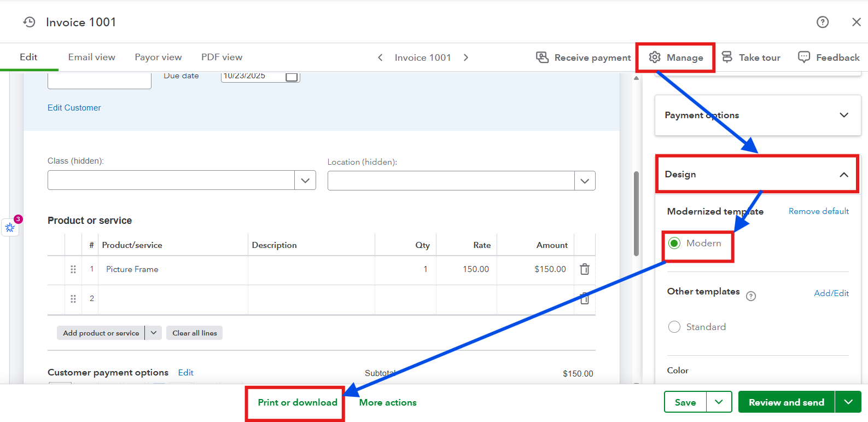
Task: Click the invoice form vertical scrollbar
Action: coord(636,214)
